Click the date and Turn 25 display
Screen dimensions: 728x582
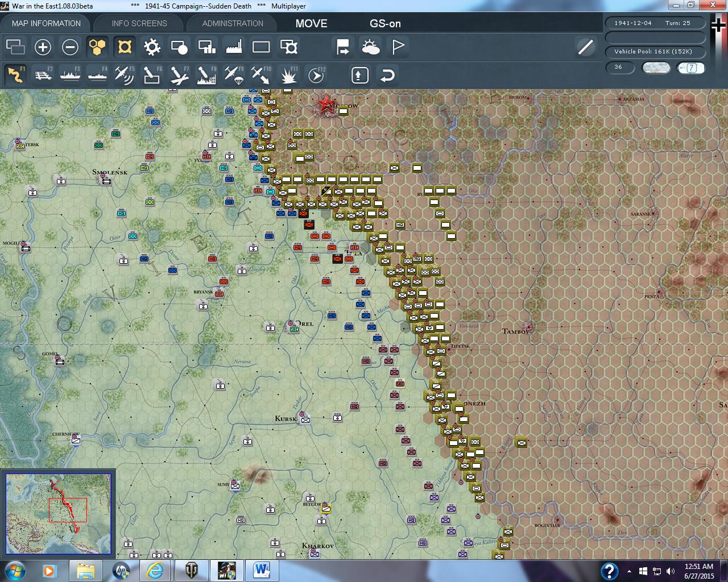pos(655,23)
